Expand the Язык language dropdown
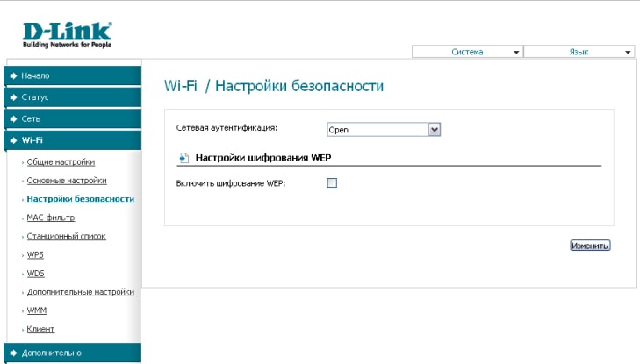Image resolution: width=640 pixels, height=364 pixels. tap(579, 52)
